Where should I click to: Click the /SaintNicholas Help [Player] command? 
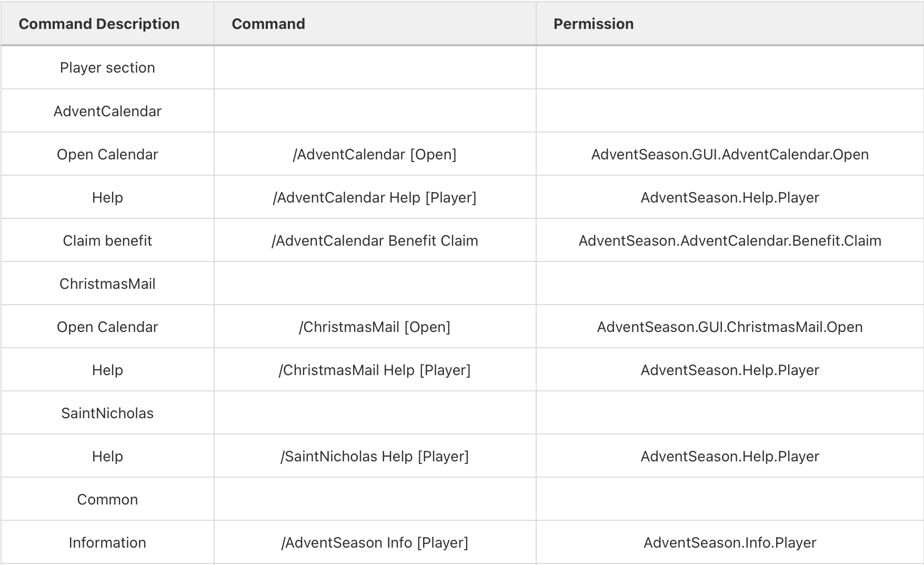pos(375,456)
